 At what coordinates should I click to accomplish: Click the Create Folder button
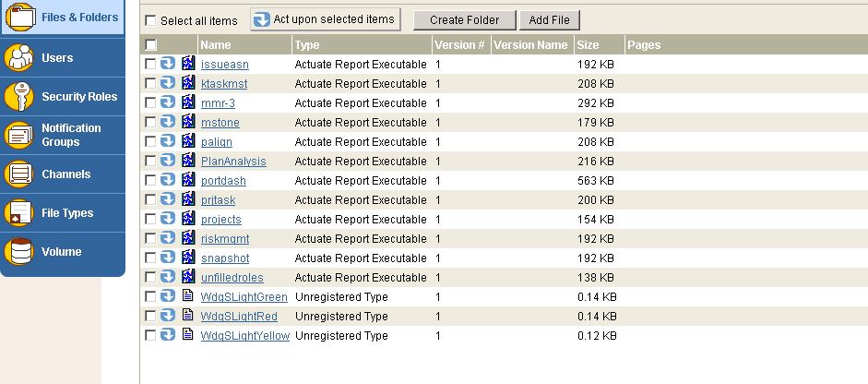click(465, 20)
